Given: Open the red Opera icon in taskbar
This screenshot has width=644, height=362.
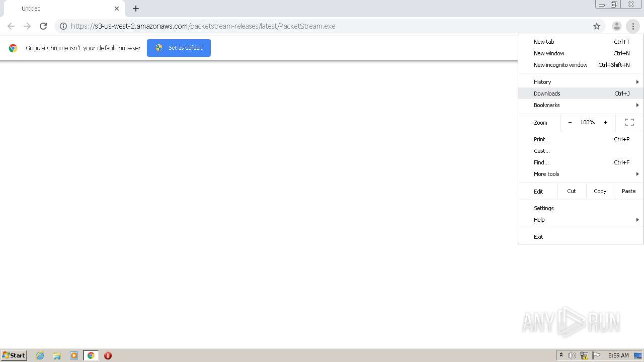Looking at the screenshot, I should click(x=108, y=355).
